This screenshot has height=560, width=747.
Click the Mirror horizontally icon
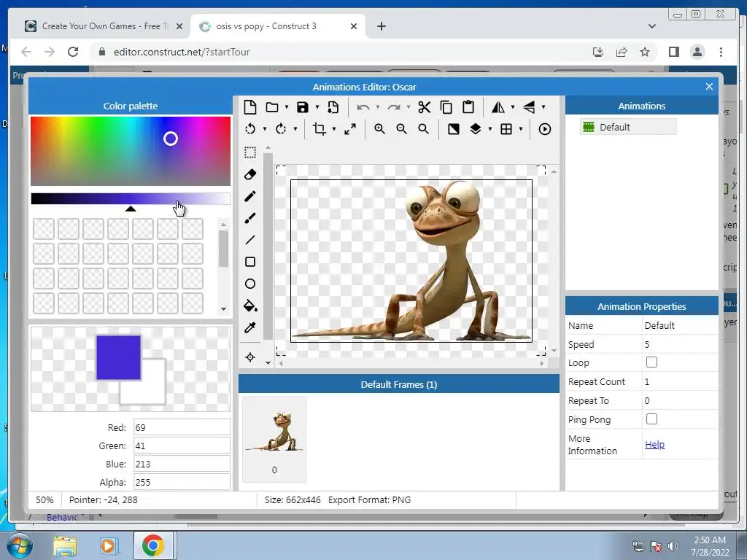(498, 107)
